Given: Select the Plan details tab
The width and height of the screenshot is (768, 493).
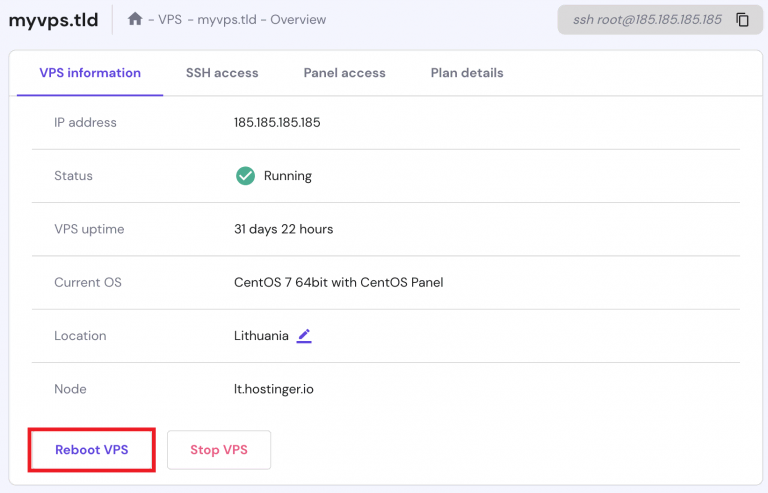Looking at the screenshot, I should (x=467, y=73).
